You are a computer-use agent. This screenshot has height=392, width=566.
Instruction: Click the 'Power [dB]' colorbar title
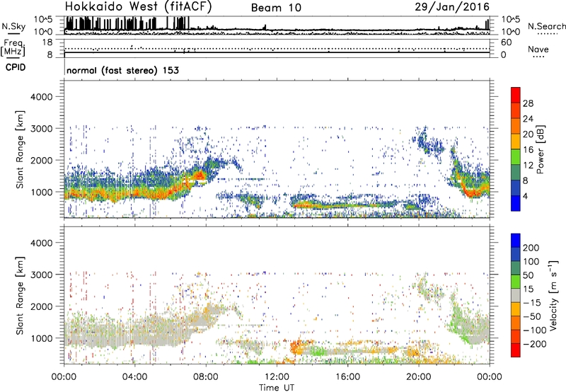[540, 149]
